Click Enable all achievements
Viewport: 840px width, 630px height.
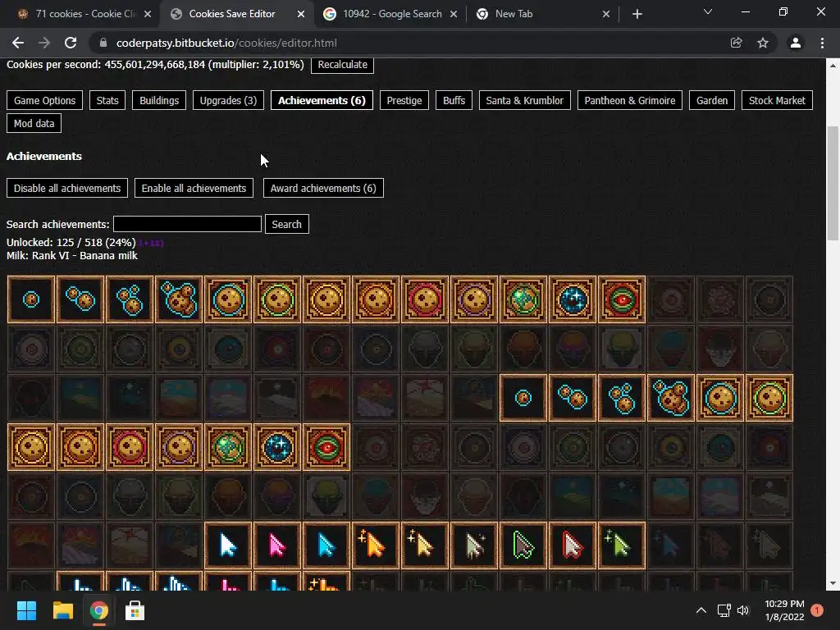(x=194, y=188)
